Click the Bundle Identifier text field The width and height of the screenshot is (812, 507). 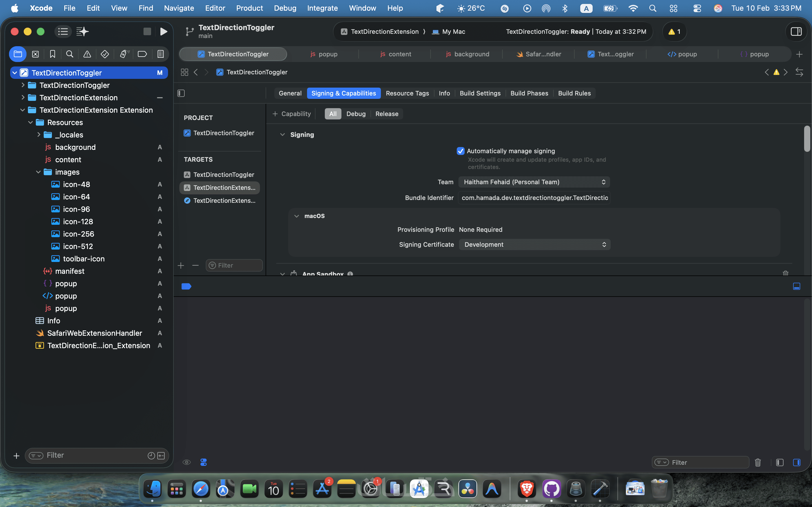534,198
